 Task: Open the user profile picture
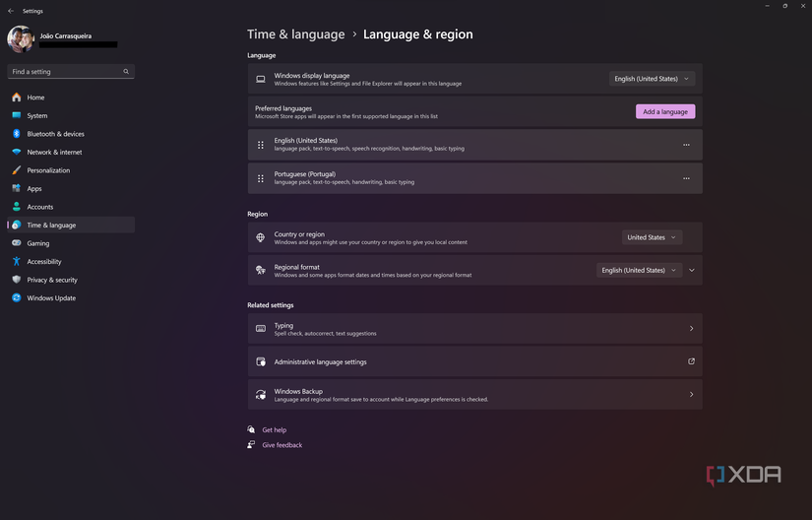[21, 39]
